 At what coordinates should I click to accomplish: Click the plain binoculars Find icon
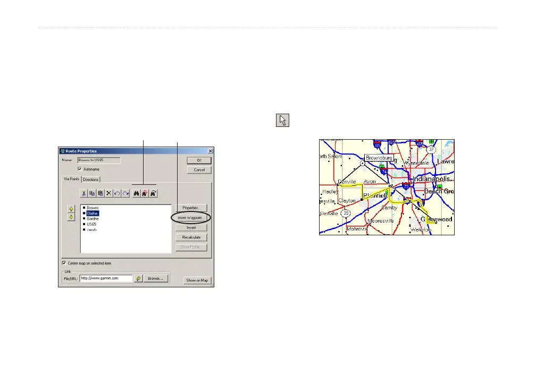pyautogui.click(x=136, y=193)
